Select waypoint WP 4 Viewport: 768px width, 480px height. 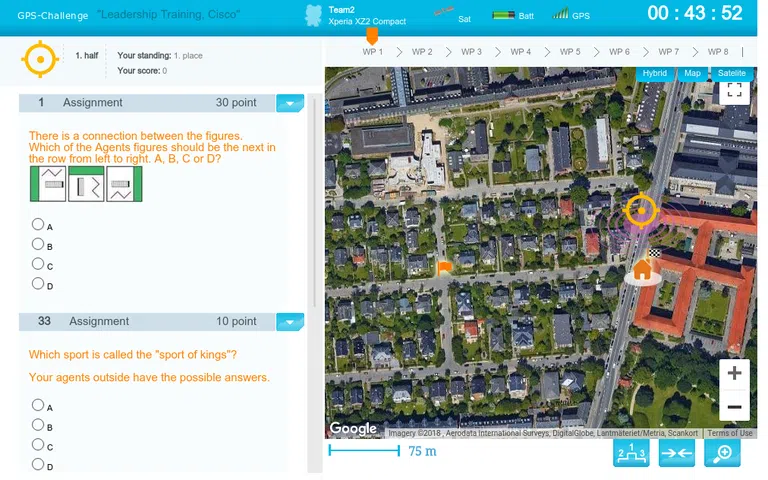520,51
